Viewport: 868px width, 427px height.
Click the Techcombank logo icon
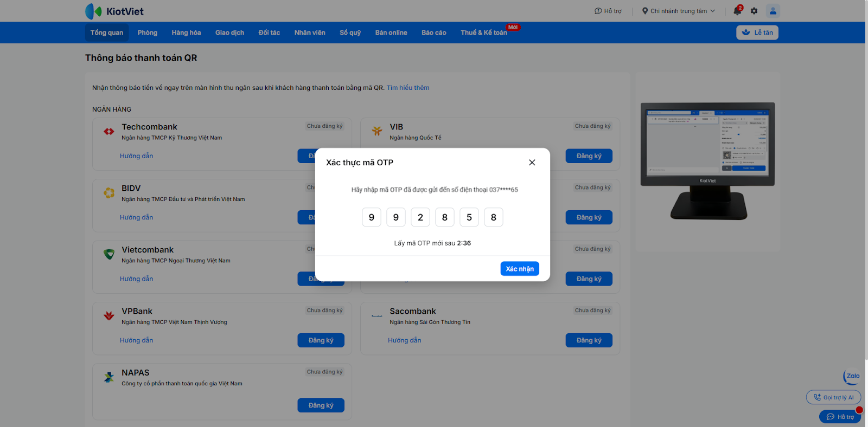(109, 131)
